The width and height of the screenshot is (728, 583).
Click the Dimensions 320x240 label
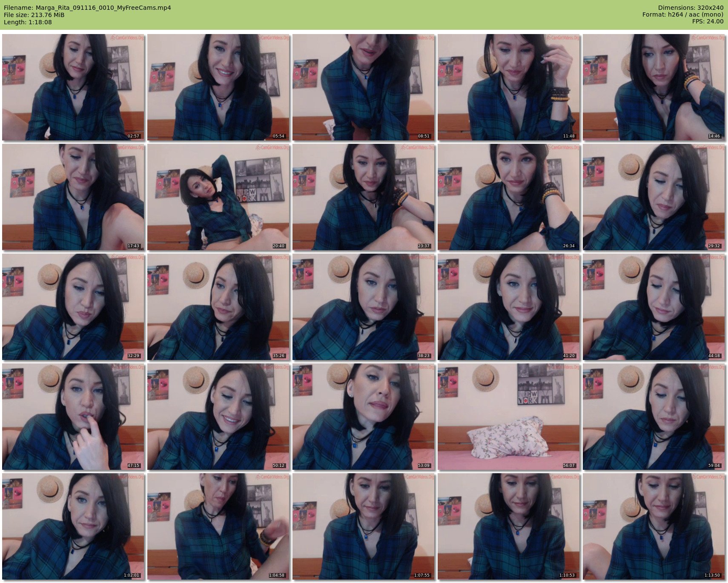pyautogui.click(x=691, y=8)
